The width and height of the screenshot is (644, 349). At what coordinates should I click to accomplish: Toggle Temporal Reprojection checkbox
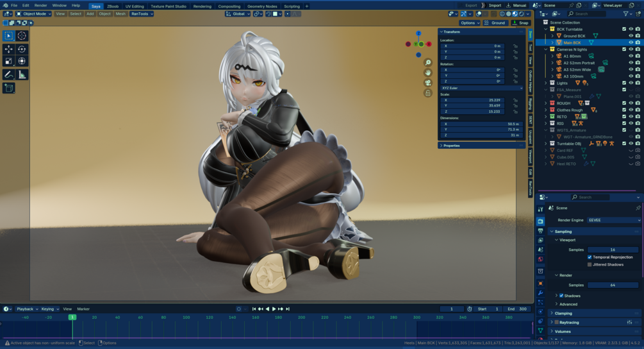click(x=590, y=257)
